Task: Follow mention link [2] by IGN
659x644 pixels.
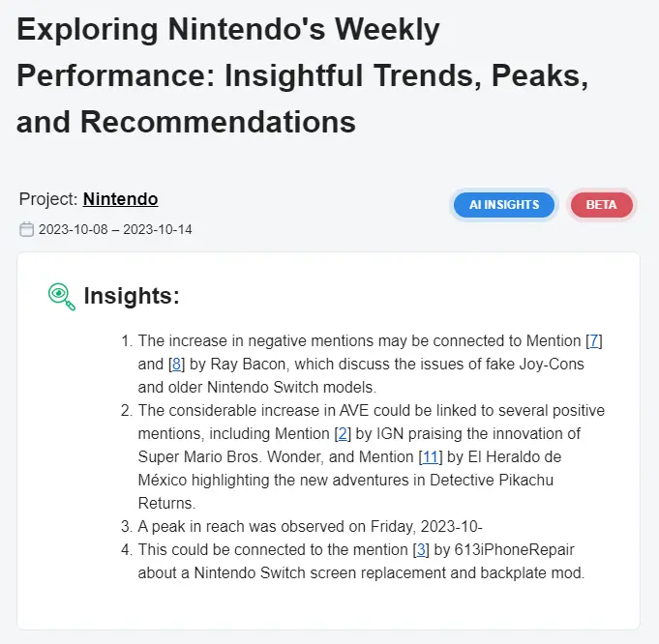Action: (342, 433)
